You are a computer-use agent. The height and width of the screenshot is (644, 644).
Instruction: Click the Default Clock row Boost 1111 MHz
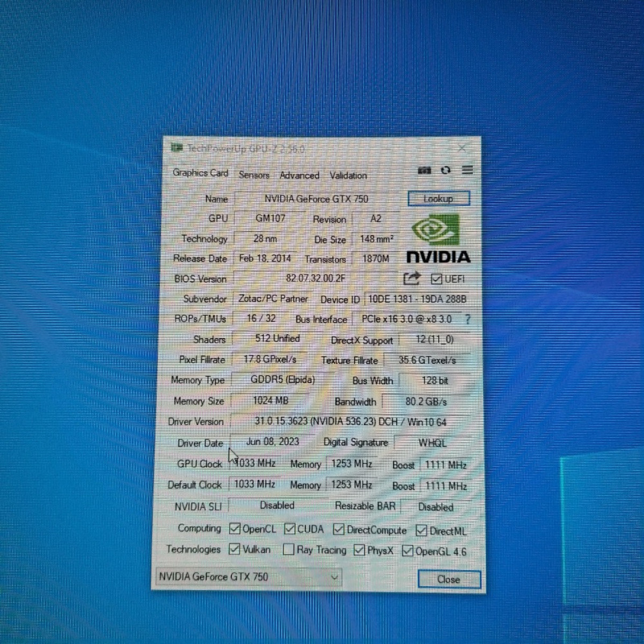click(446, 486)
